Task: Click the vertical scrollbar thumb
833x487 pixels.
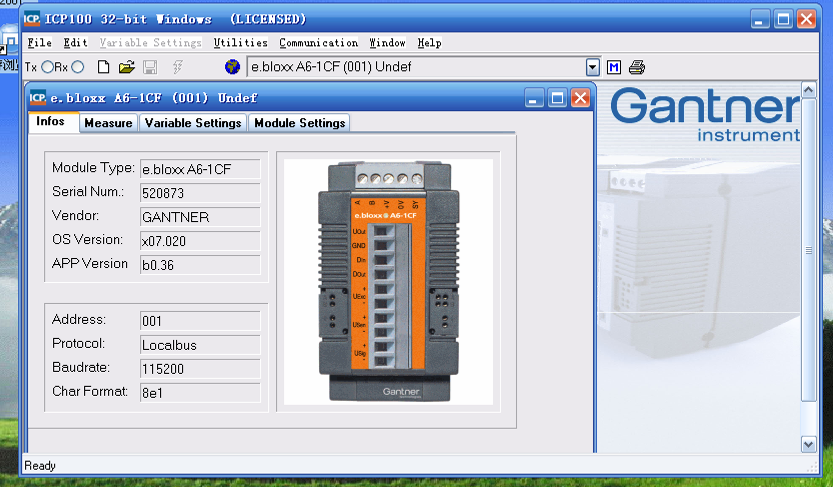Action: pos(809,250)
